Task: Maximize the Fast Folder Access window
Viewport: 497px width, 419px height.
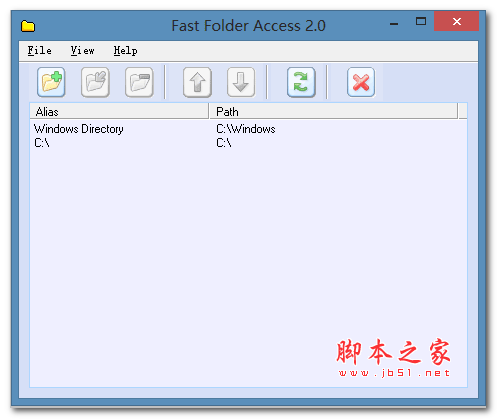Action: (x=421, y=22)
